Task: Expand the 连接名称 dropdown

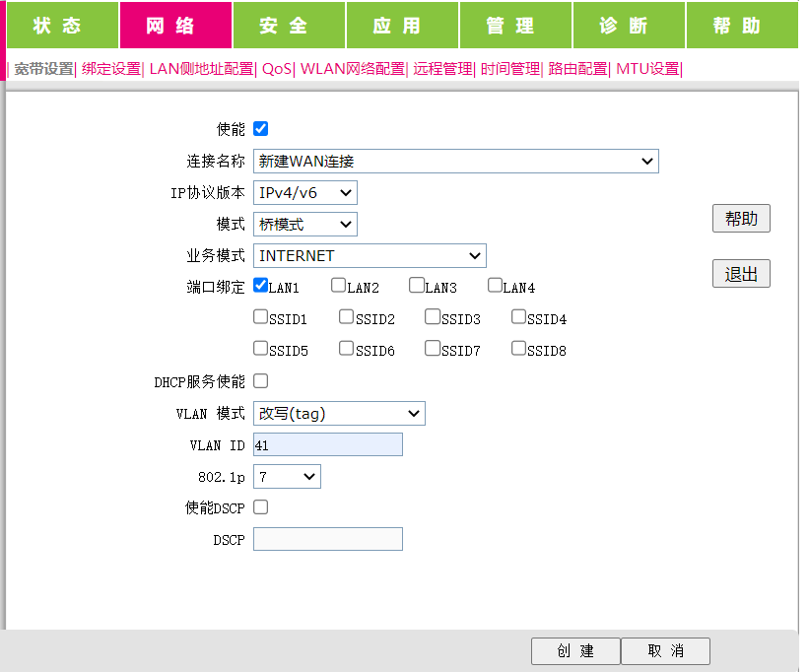Action: (x=456, y=162)
